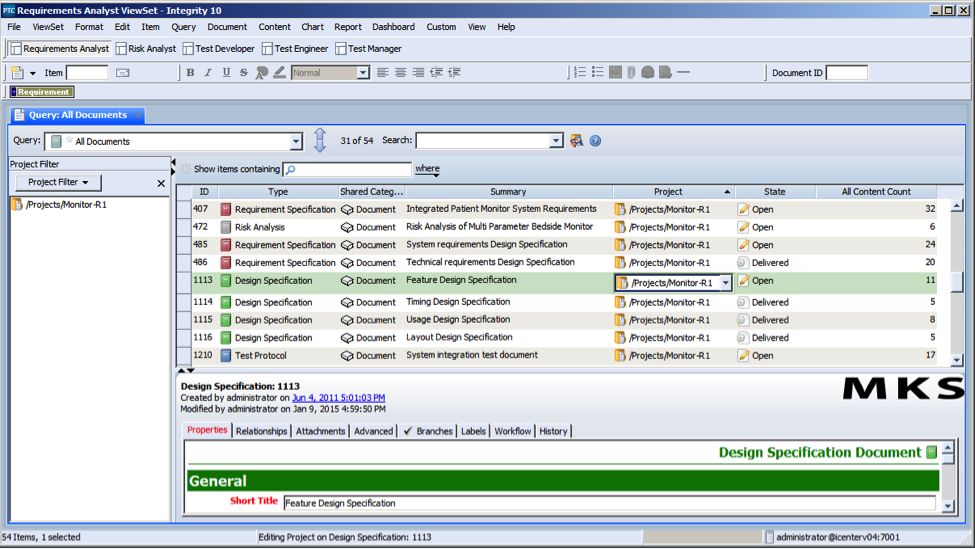The image size is (975, 549).
Task: Open the Search field dropdown arrow
Action: (x=556, y=141)
